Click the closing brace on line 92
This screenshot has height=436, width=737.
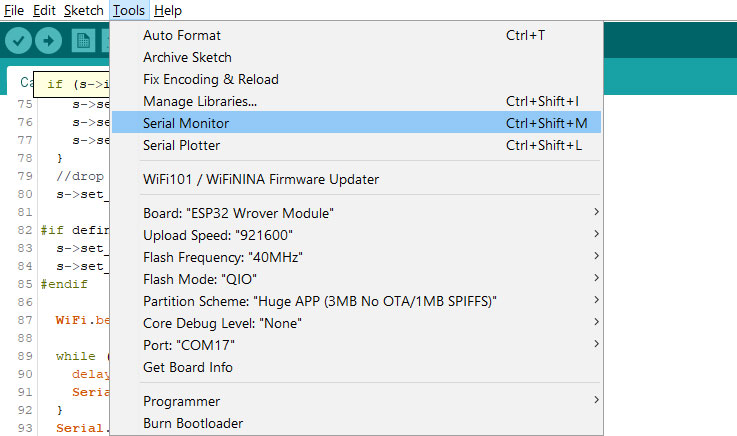60,410
